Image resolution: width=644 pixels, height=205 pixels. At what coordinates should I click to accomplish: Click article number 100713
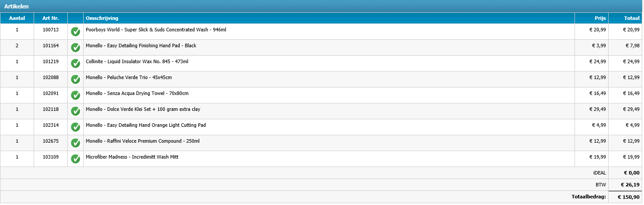pyautogui.click(x=50, y=30)
